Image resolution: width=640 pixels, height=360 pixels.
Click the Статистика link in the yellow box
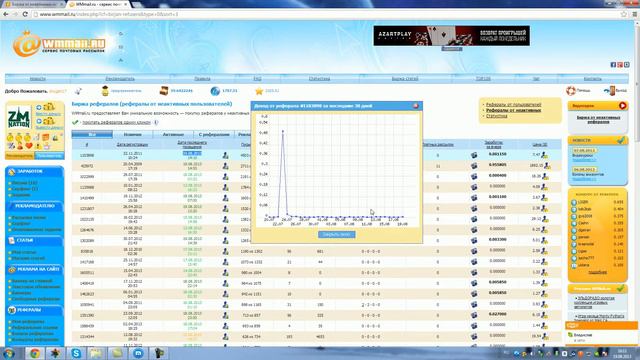[497, 116]
